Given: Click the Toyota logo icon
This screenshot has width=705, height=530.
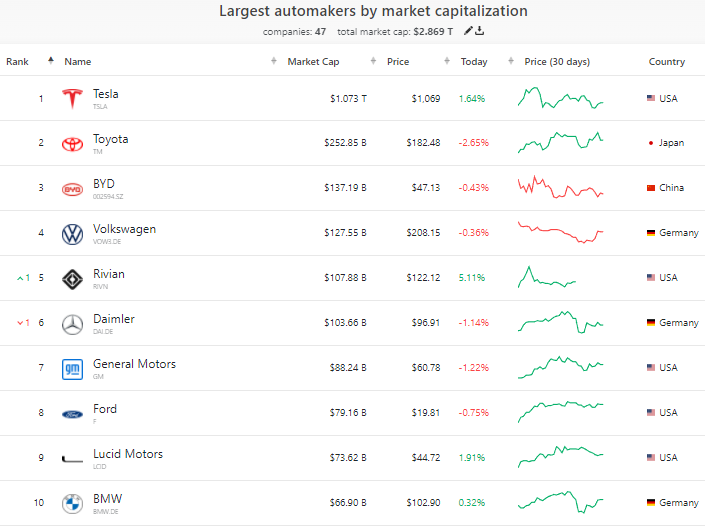Looking at the screenshot, I should [71, 143].
